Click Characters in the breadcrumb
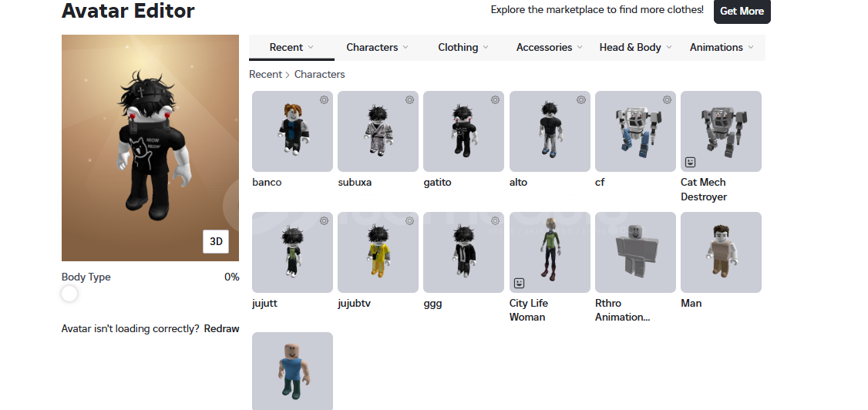868x410 pixels. click(x=319, y=74)
